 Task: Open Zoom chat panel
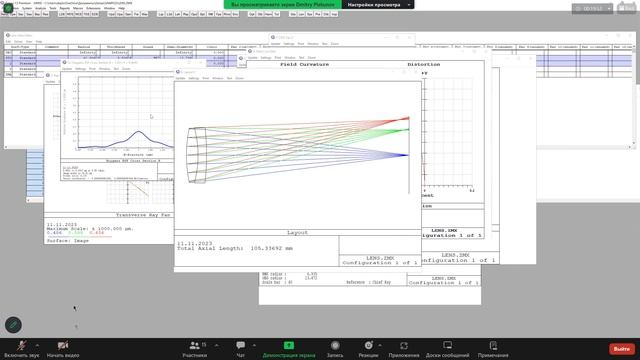240,349
